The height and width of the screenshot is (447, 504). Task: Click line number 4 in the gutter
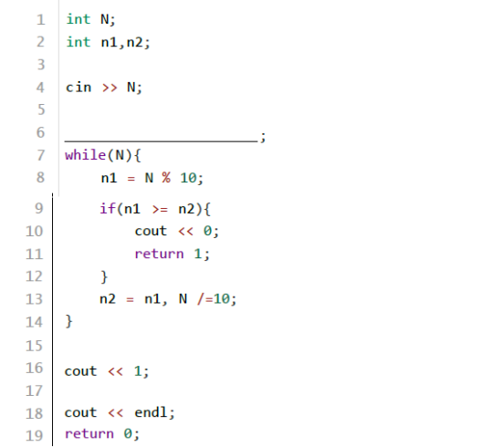(40, 88)
